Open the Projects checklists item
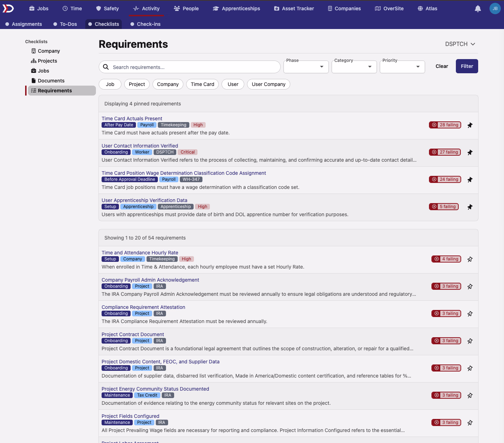504x443 pixels. pos(44,61)
